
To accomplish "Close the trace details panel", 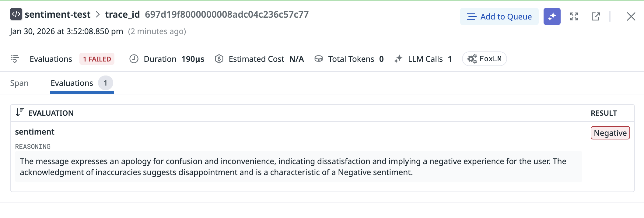I will click(x=631, y=16).
